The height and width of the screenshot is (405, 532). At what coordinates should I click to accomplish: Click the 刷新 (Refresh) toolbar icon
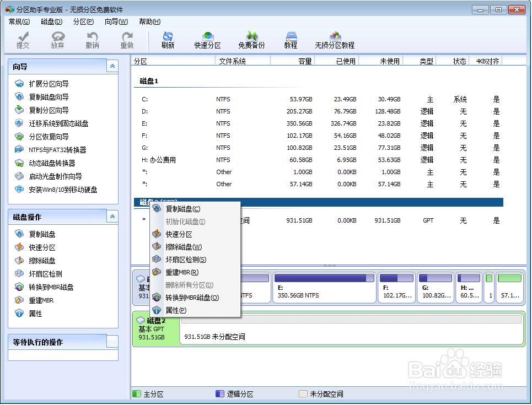[168, 40]
